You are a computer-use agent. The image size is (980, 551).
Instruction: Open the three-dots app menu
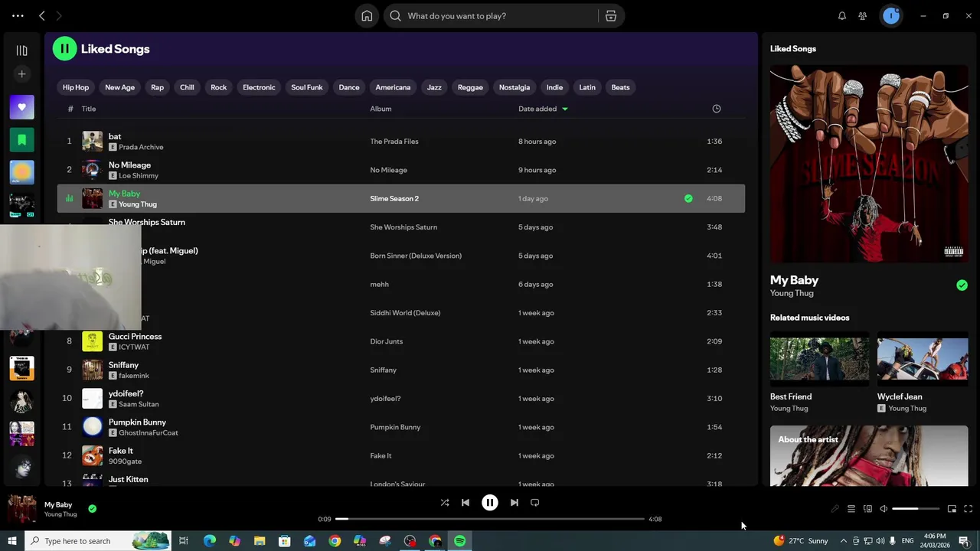[x=18, y=16]
